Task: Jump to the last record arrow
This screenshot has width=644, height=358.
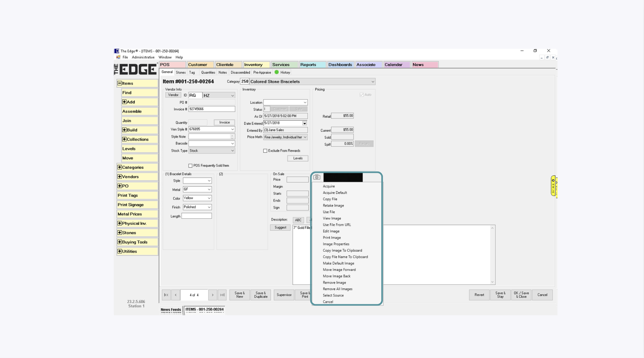Action: tap(222, 295)
